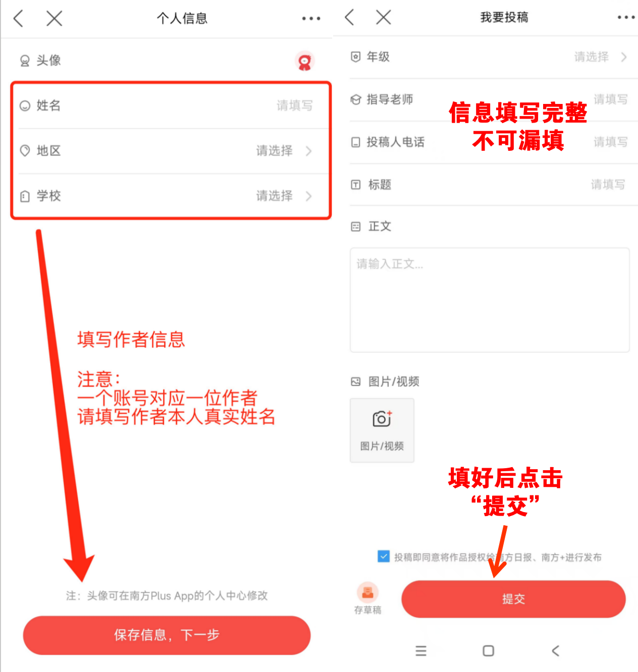Go back from the 我要投稿 page

(x=349, y=17)
